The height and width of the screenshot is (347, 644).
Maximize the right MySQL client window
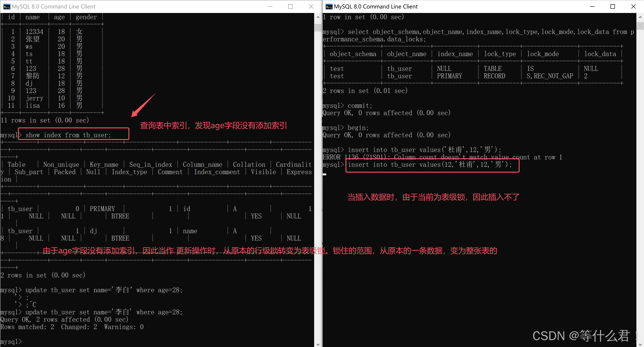[x=612, y=7]
